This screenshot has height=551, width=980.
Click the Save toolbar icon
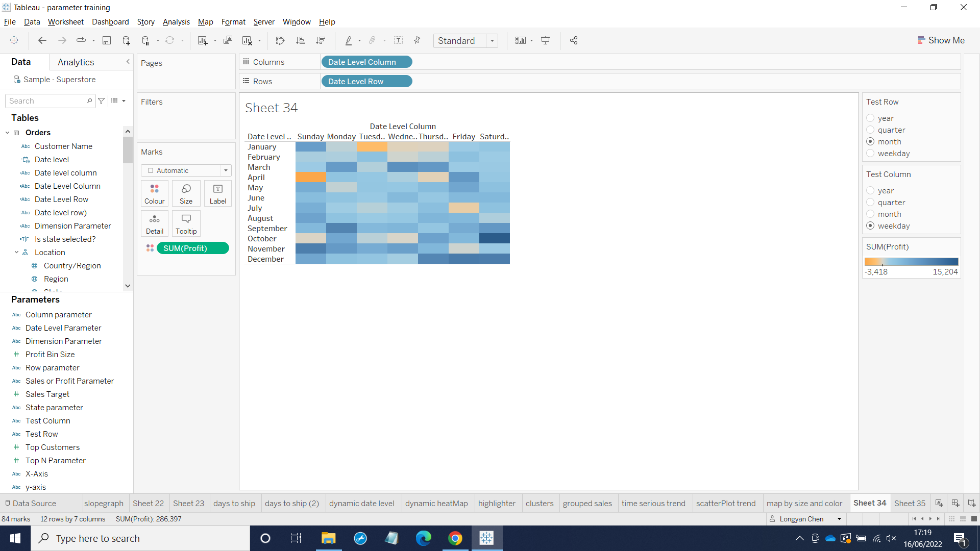107,41
